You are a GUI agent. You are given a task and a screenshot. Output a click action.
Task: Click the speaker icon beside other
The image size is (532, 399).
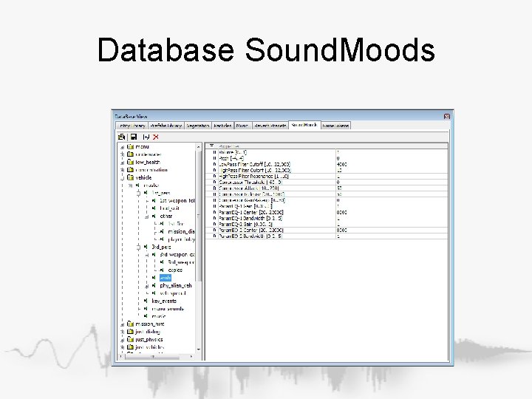(x=154, y=216)
